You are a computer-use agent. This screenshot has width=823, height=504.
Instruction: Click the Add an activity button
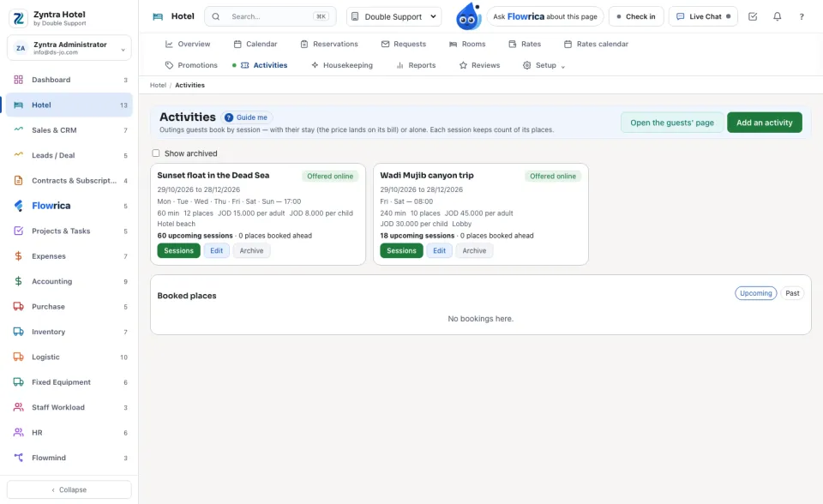click(x=764, y=123)
